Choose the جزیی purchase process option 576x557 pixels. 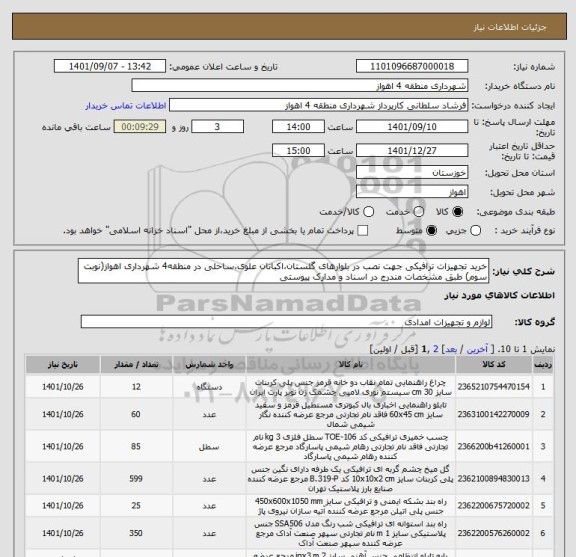click(x=475, y=231)
